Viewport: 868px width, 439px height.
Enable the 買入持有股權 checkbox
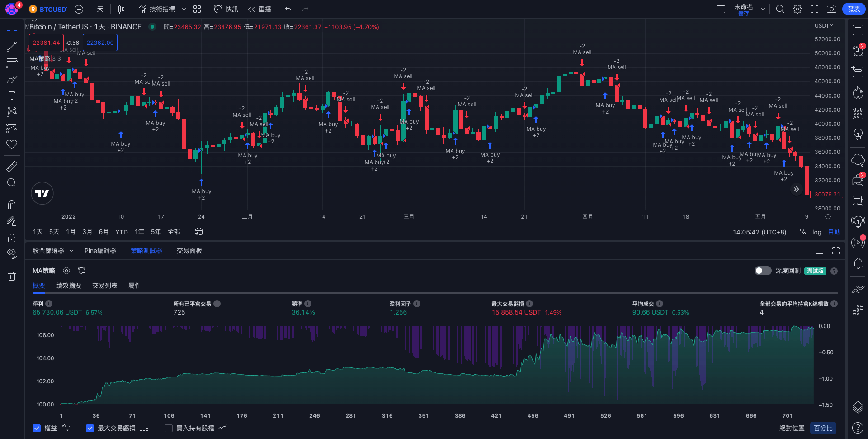tap(169, 428)
